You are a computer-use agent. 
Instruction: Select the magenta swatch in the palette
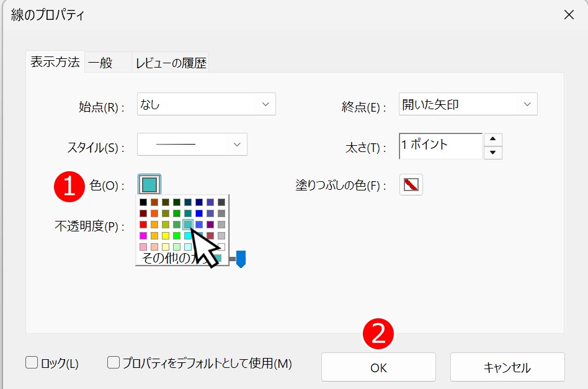pos(142,235)
